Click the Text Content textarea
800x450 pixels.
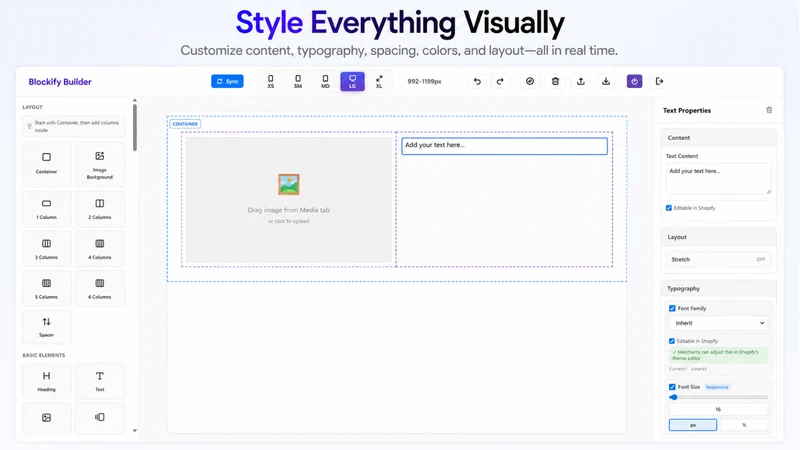[718, 179]
